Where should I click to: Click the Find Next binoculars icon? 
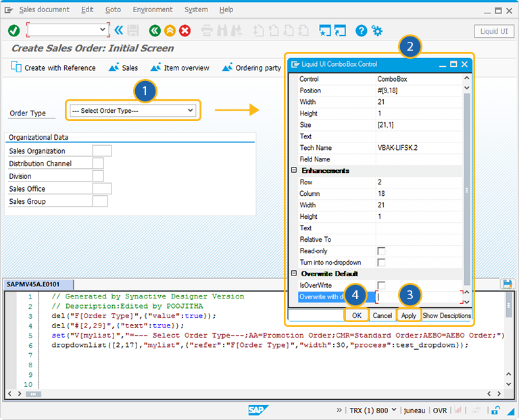(237, 31)
